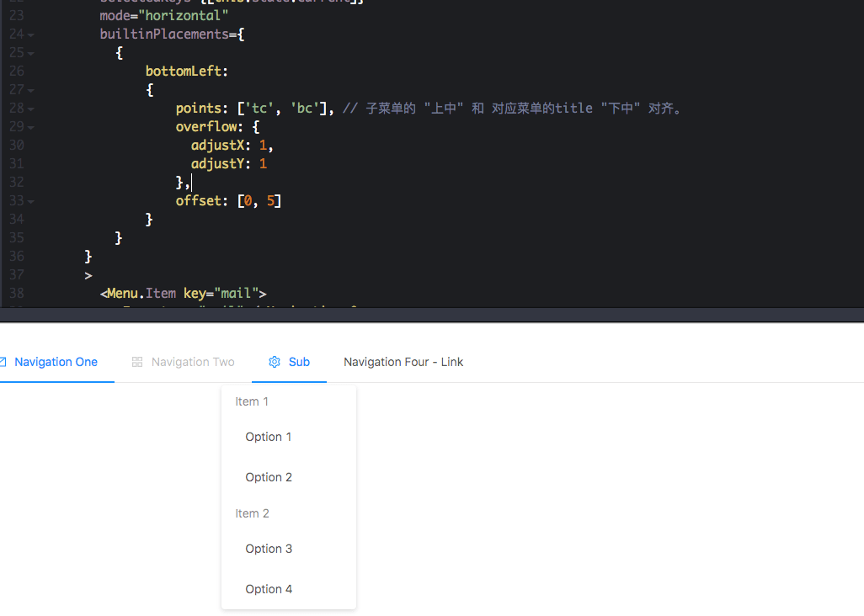This screenshot has width=864, height=616.
Task: Open the Sub menu label
Action: [x=299, y=362]
